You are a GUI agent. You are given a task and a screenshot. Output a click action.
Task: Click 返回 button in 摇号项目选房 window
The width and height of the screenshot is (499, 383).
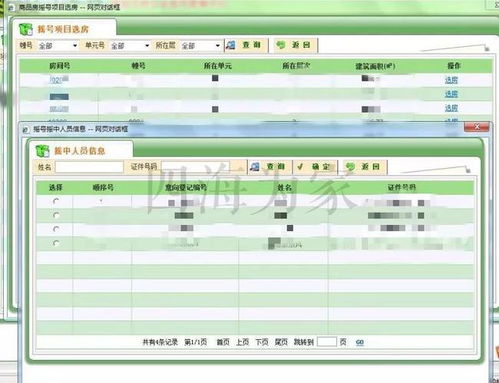point(295,45)
